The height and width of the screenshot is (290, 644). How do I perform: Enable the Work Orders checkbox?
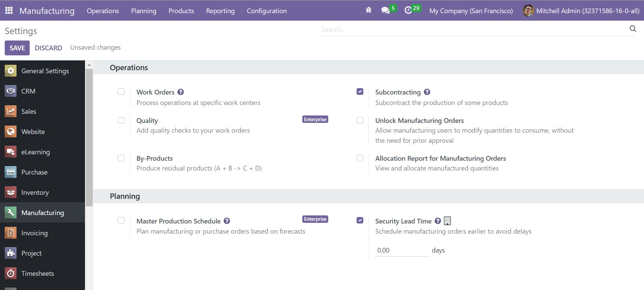[121, 91]
